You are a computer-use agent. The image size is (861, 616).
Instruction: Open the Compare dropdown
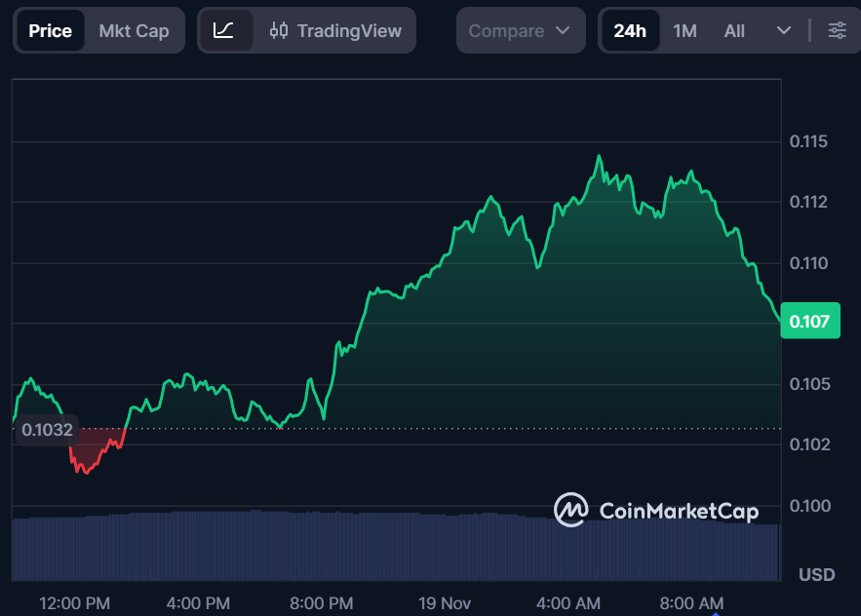coord(520,30)
